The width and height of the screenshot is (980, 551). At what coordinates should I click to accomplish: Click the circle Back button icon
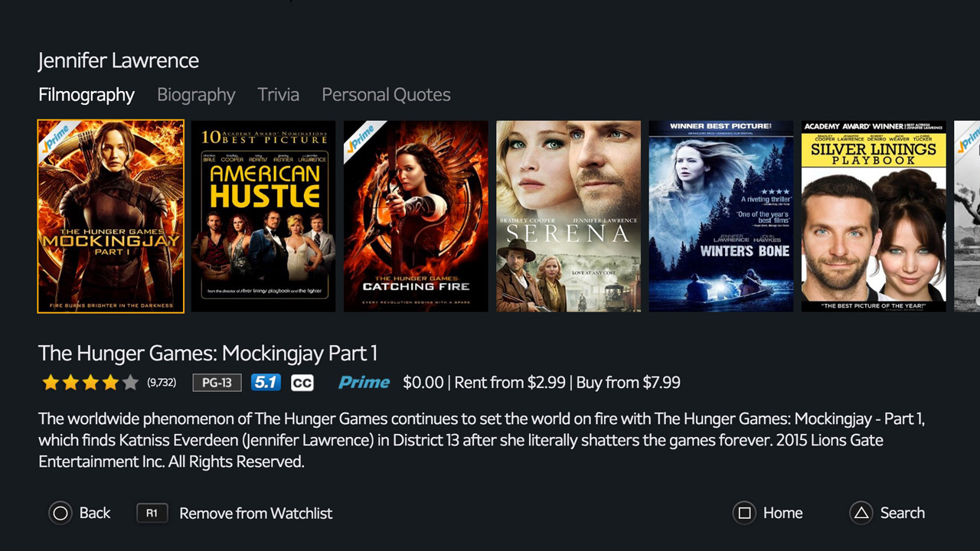tap(60, 513)
